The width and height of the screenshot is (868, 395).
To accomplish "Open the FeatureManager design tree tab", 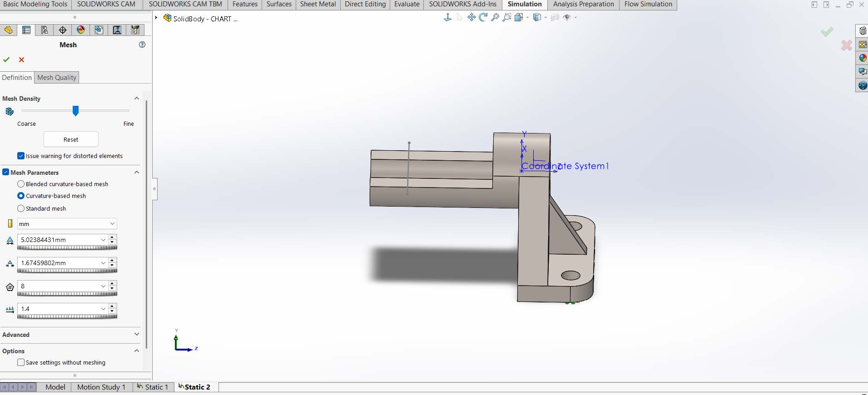I will click(x=8, y=30).
